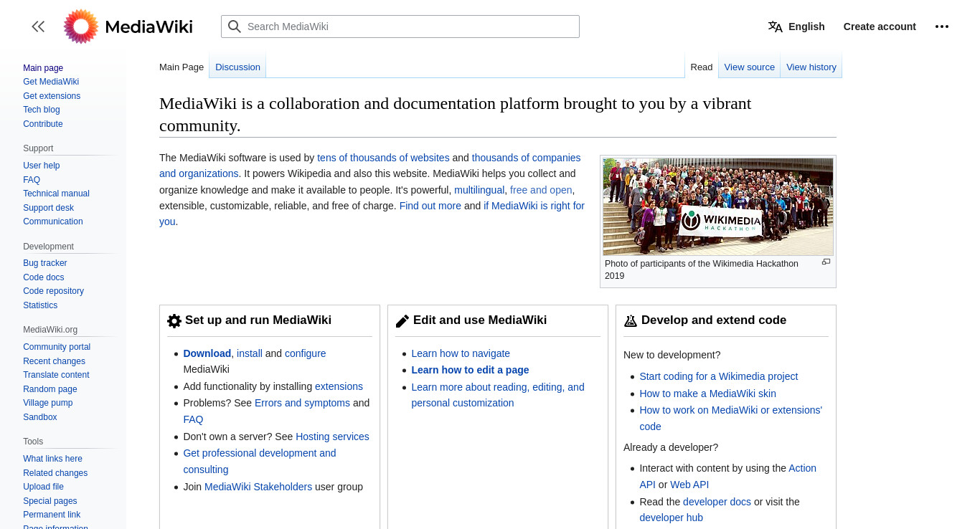Click the 'install' link
Screen dimensions: 980x529
[x=250, y=353]
